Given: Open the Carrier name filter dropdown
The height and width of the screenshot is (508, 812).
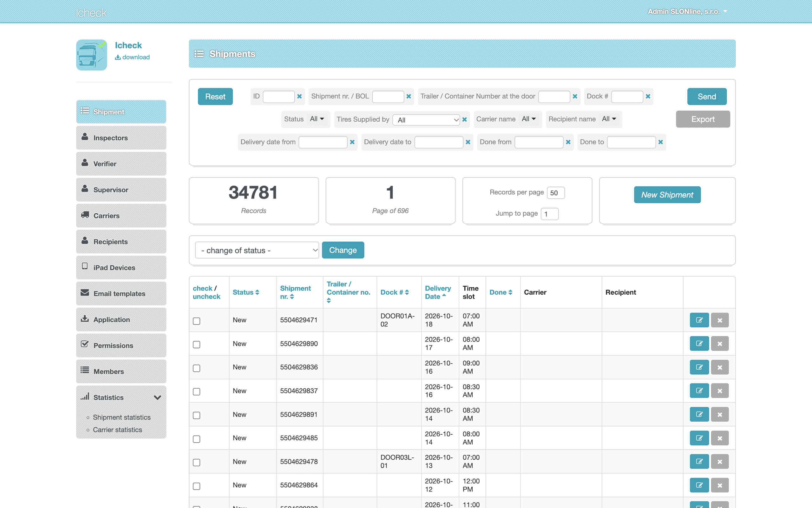Looking at the screenshot, I should pos(528,119).
